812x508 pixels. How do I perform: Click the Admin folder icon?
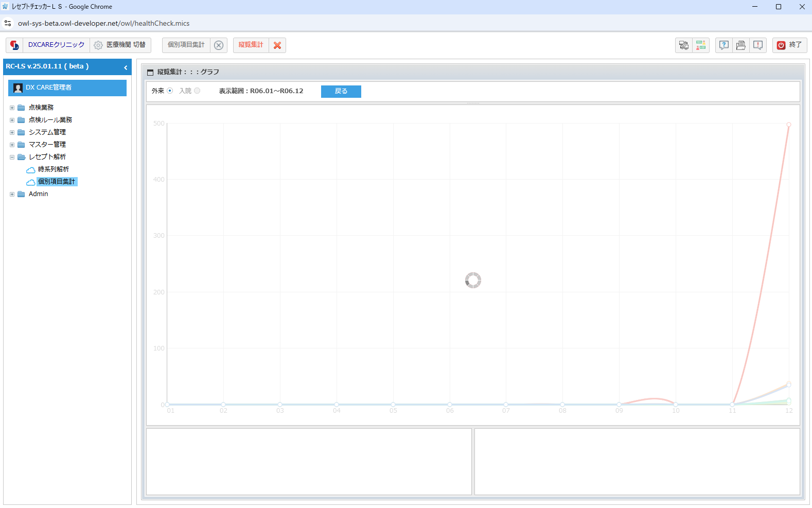pos(21,194)
